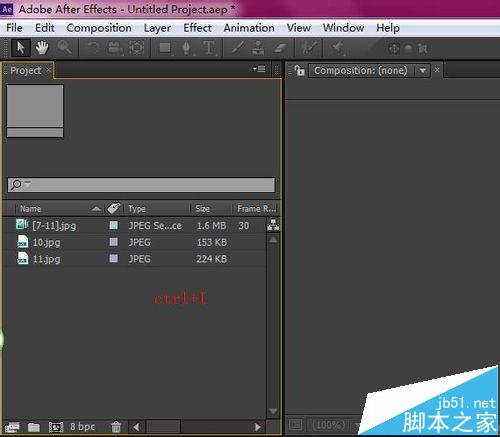
Task: Select the Puppet Pin tool
Action: [x=338, y=48]
